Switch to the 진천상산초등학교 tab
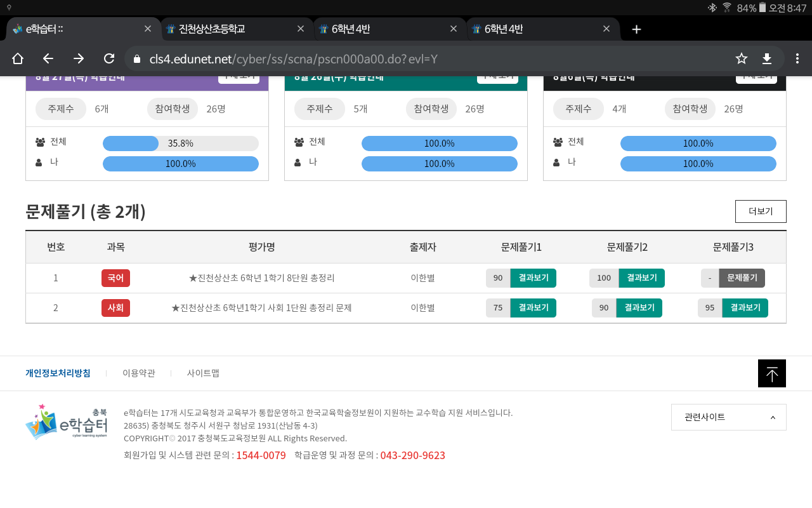Screen dimensions: 812x508 point(237,29)
